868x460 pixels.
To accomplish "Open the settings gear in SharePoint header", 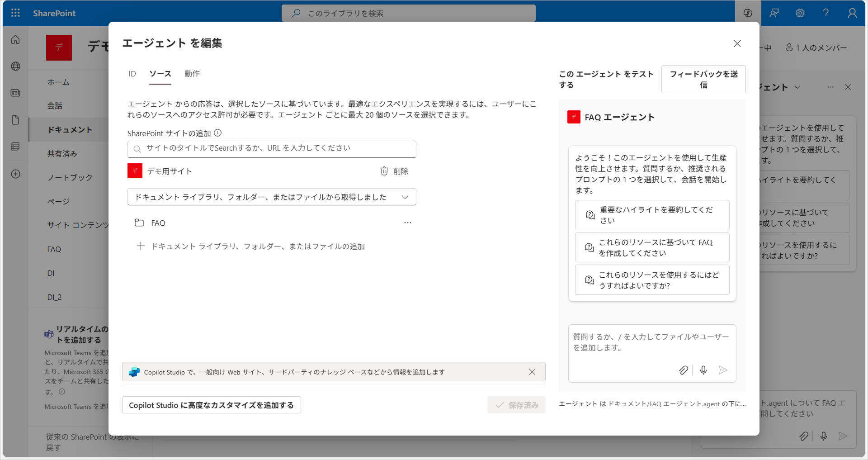I will [800, 13].
